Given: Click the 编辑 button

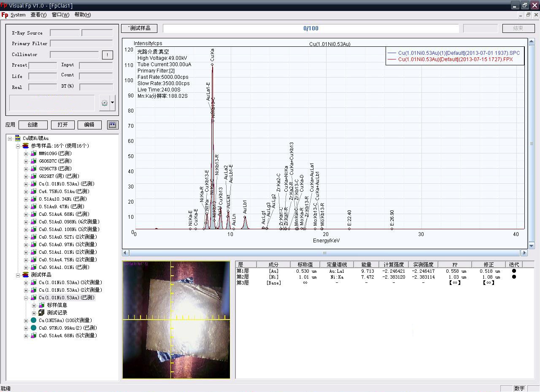Looking at the screenshot, I should pos(89,125).
